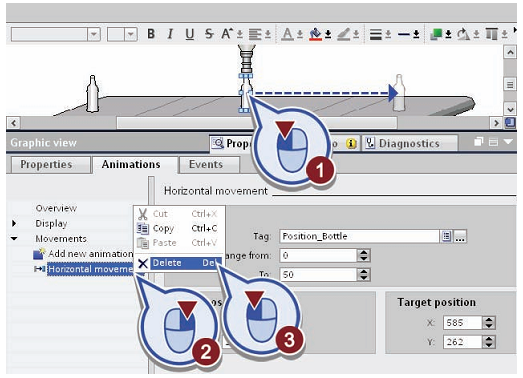
Task: Increase the Target position X value
Action: (x=489, y=320)
